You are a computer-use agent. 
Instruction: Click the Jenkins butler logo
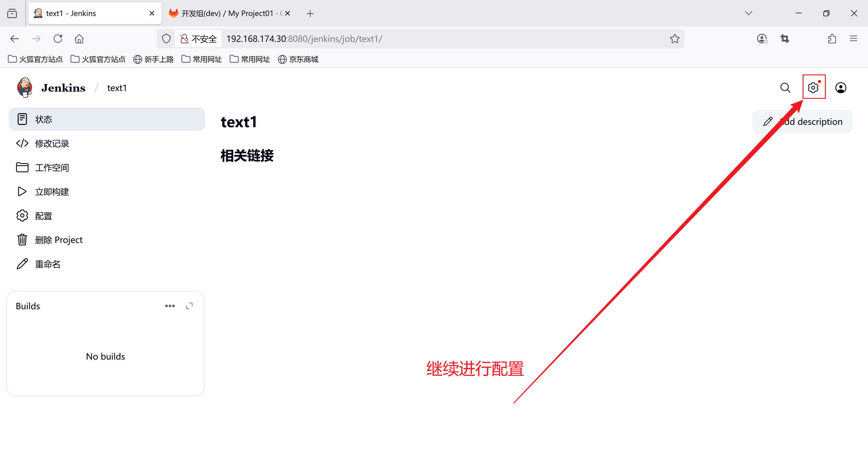coord(25,88)
